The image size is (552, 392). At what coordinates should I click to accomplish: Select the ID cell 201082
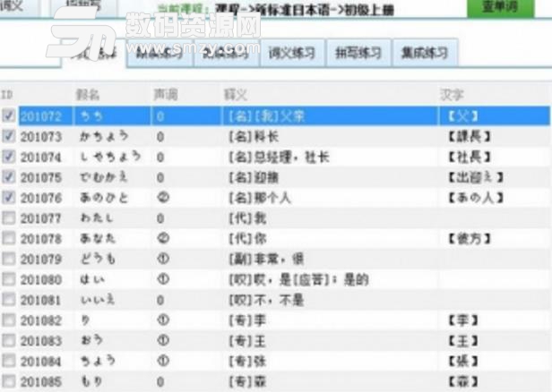(41, 320)
